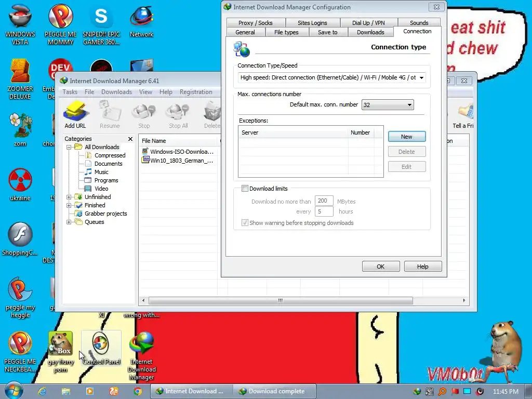Launch Internet Explorer from taskbar
Image resolution: width=532 pixels, height=399 pixels.
[x=42, y=391]
